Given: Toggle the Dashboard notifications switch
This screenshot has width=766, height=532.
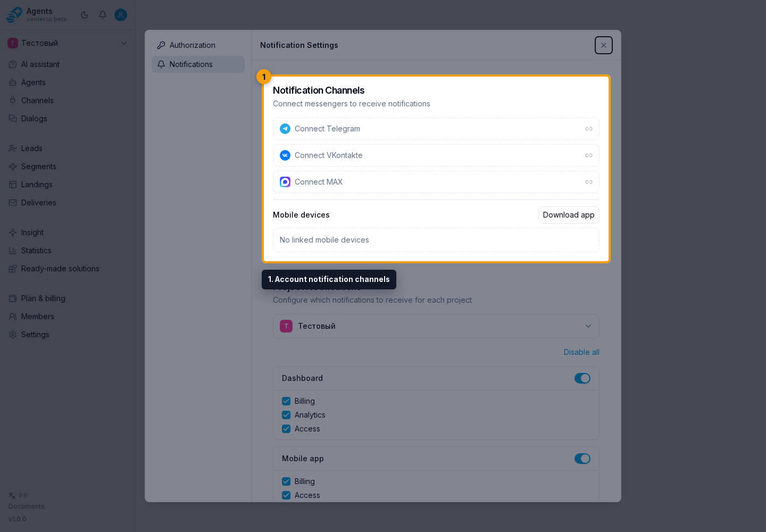Looking at the screenshot, I should click(582, 378).
